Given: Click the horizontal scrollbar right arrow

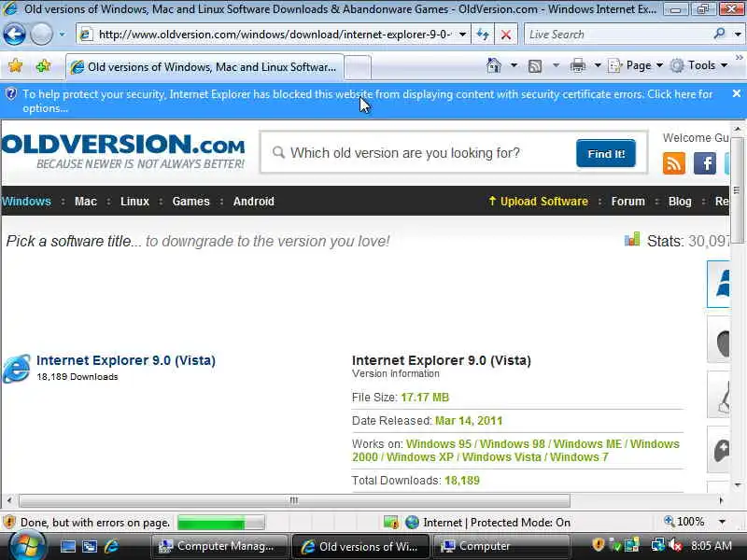Looking at the screenshot, I should pos(721,500).
